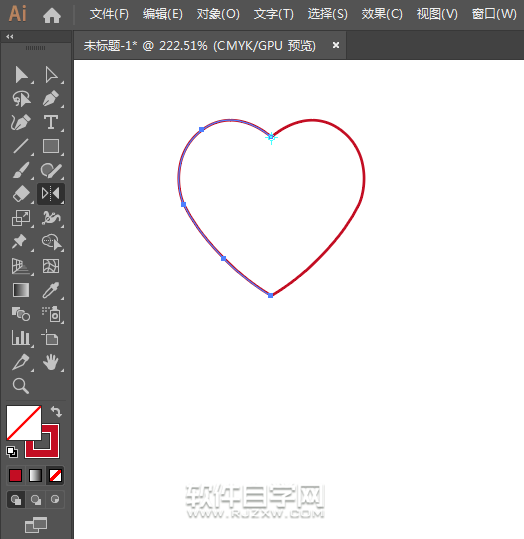Open the 效果(C) menu
Screen dimensions: 524x539
[382, 14]
